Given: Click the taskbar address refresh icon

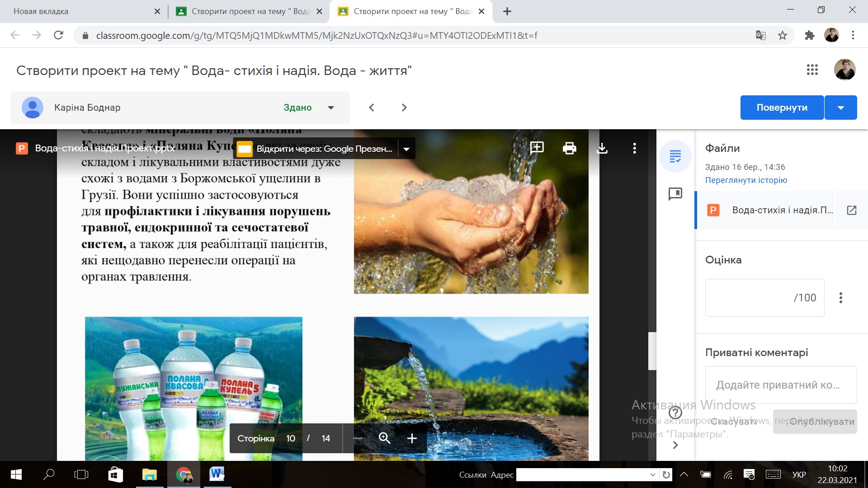Looking at the screenshot, I should pyautogui.click(x=666, y=474).
